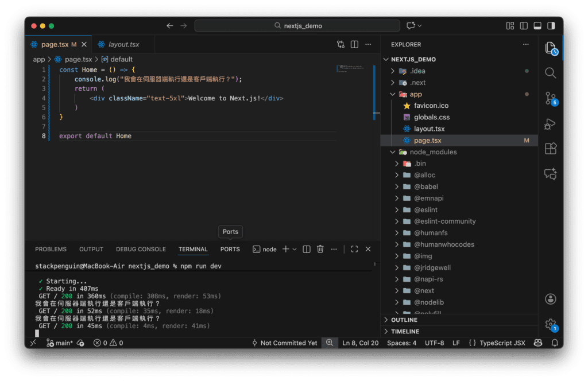The width and height of the screenshot is (588, 381).
Task: Open new terminal launch profile dropdown
Action: click(x=295, y=249)
